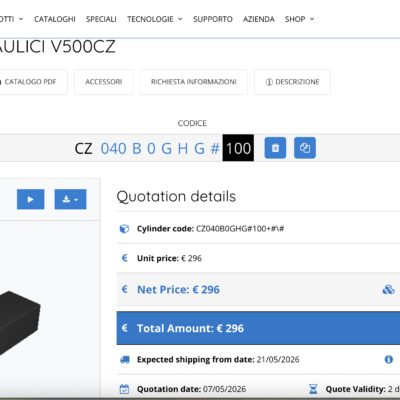Click the highlighted 100 stroke field

pos(238,148)
